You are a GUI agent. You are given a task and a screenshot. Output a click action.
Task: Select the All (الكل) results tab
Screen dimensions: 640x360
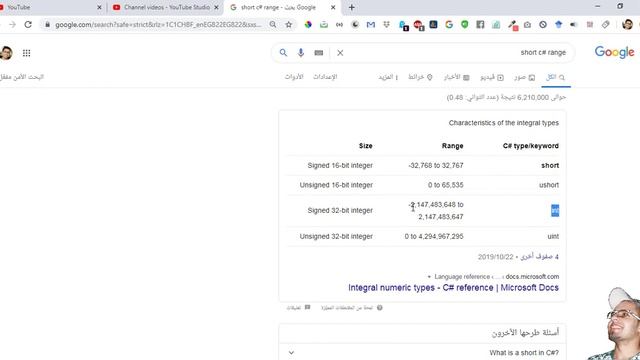tap(556, 77)
